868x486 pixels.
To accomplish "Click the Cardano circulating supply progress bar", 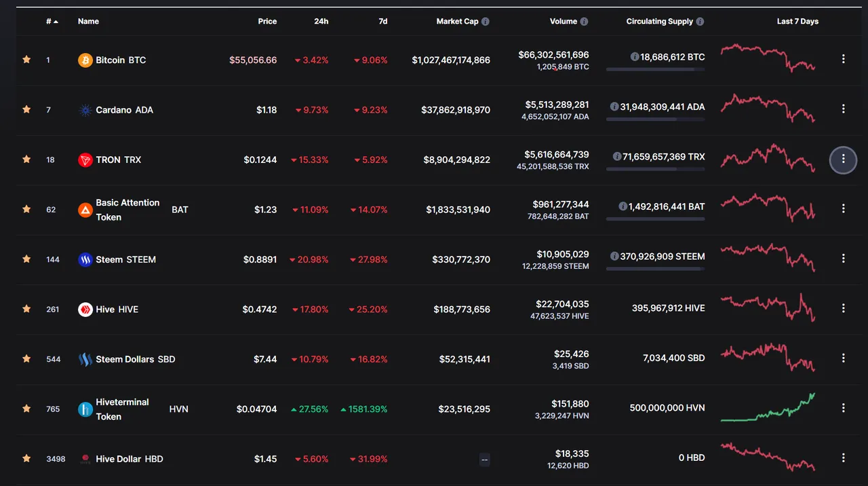I will (x=655, y=119).
